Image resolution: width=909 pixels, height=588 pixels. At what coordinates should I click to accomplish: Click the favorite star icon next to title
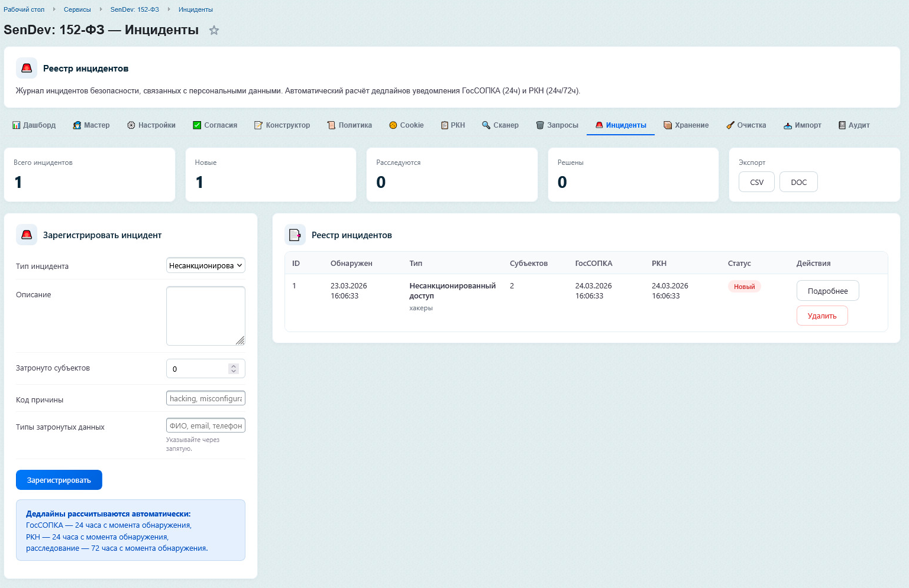point(214,30)
